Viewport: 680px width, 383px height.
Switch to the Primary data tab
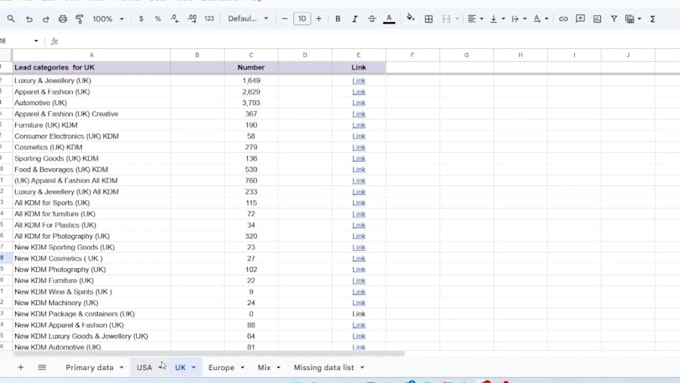click(89, 367)
